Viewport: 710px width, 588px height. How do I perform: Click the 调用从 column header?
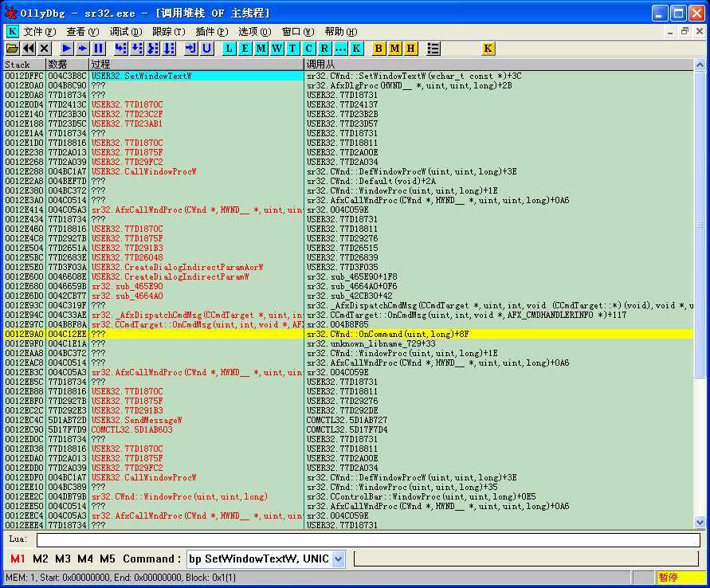coord(499,65)
